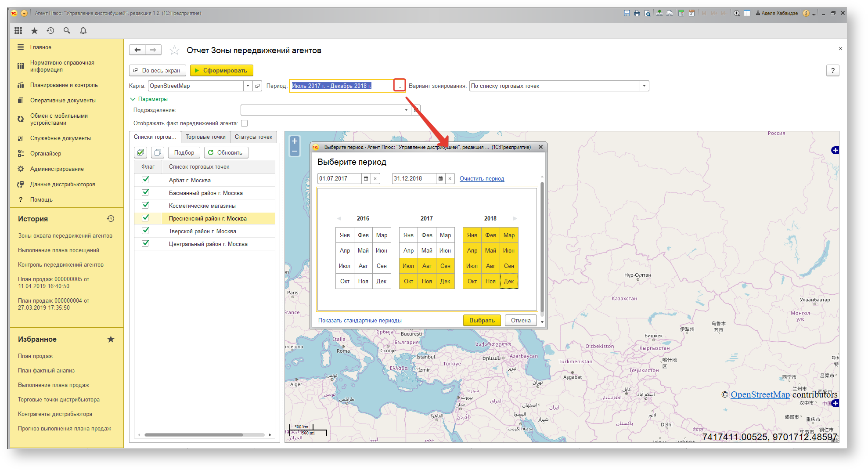The width and height of the screenshot is (868, 470).
Task: Toggle the Арбат г. Москва checkbox
Action: 145,180
